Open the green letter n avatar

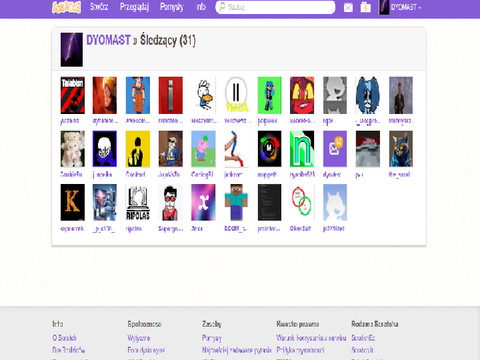pos(302,149)
